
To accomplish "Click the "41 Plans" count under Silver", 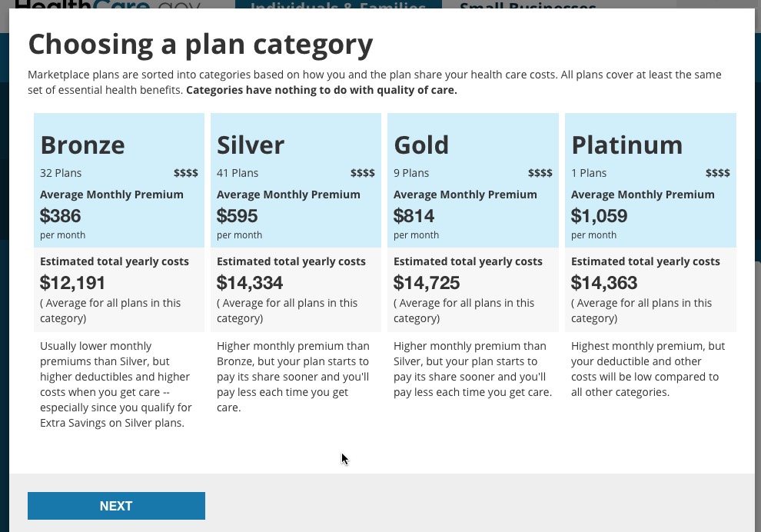I will coord(238,173).
